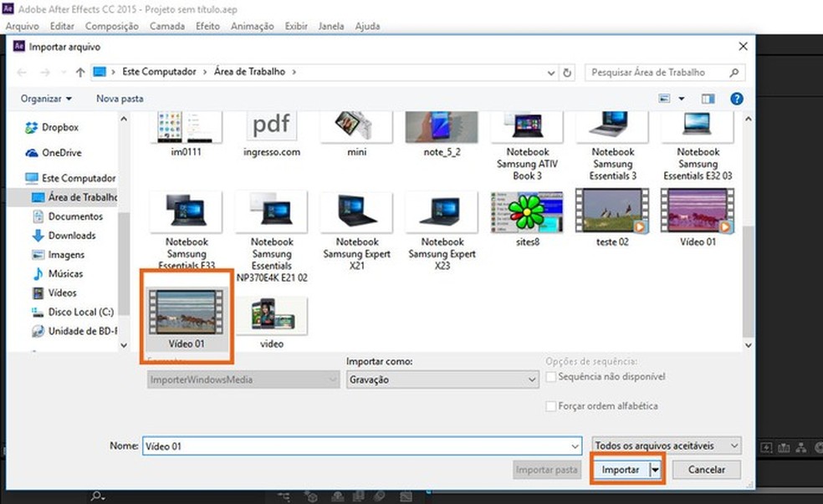Image resolution: width=823 pixels, height=504 pixels.
Task: Enable Forçar ordem alfabética checkbox
Action: click(551, 406)
